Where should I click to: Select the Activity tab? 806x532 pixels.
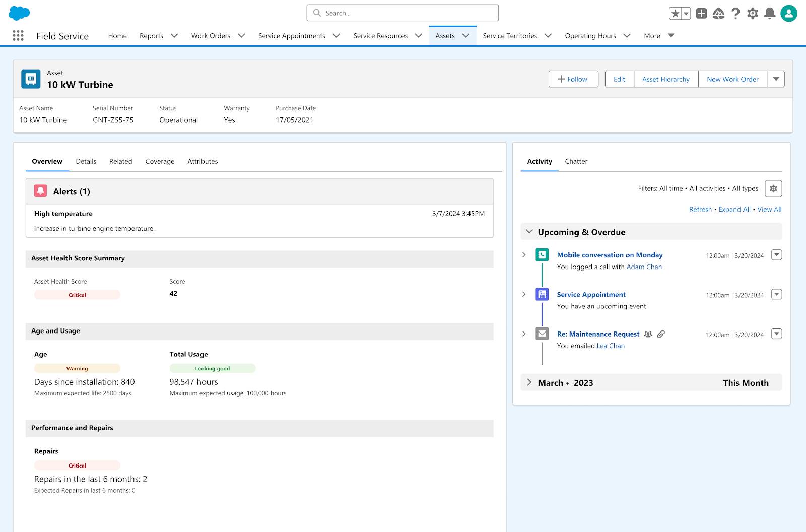[x=540, y=161]
